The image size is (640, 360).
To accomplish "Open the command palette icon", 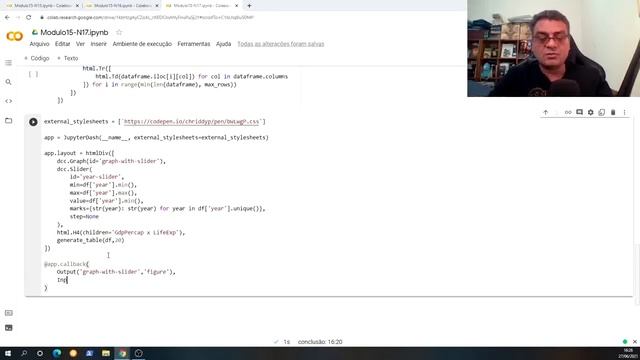I will coord(9,313).
